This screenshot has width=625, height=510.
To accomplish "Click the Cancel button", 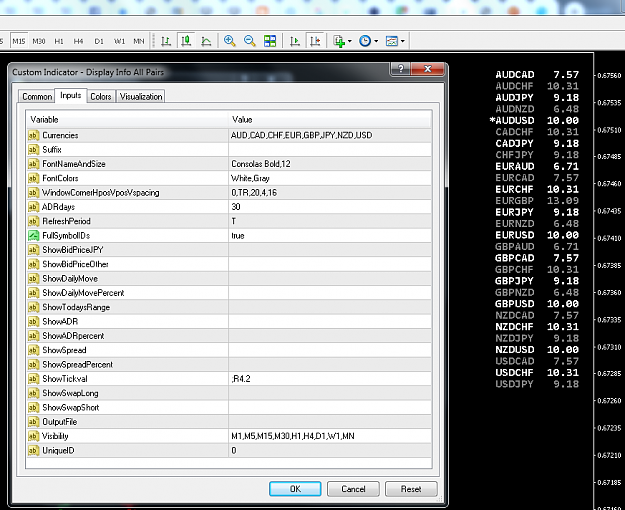I will pos(353,489).
